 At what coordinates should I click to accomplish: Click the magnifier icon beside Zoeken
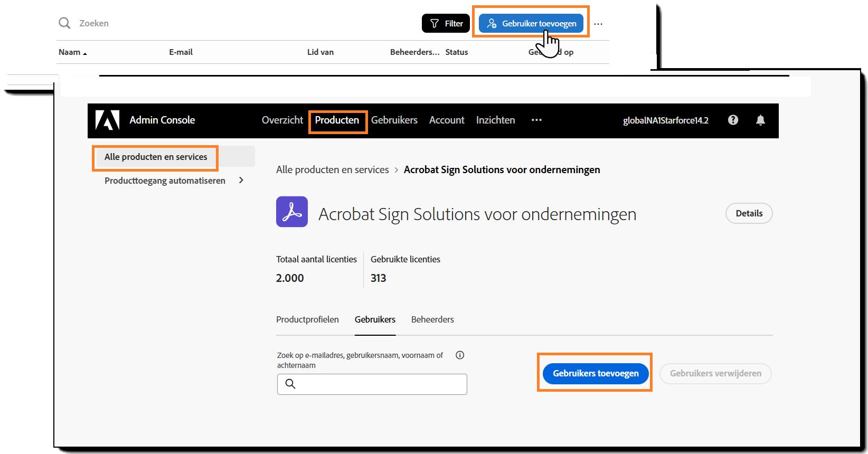tap(64, 23)
